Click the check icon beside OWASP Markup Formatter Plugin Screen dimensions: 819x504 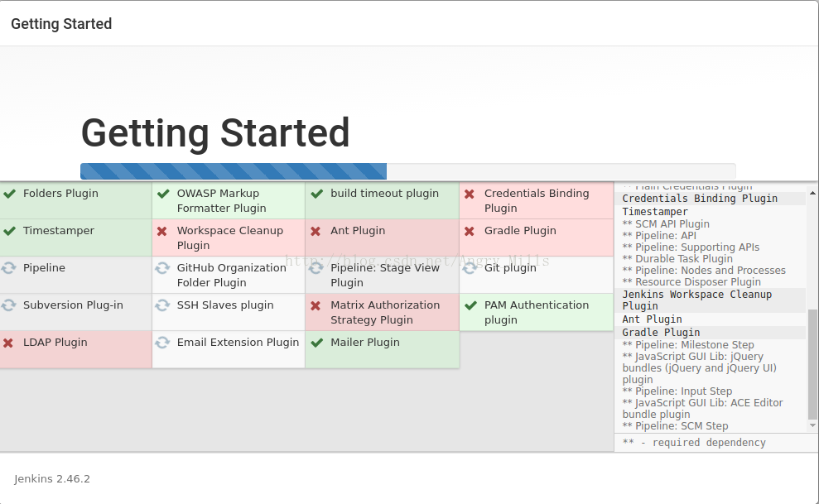tap(163, 194)
